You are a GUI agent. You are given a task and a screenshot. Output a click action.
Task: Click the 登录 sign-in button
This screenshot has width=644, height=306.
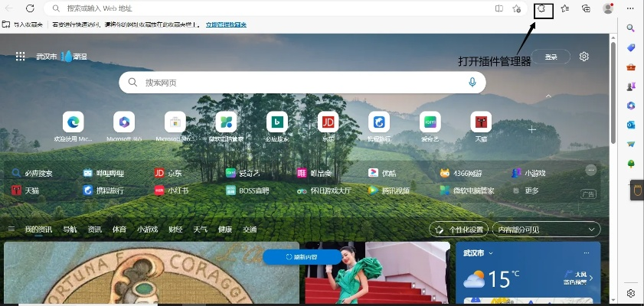[551, 57]
